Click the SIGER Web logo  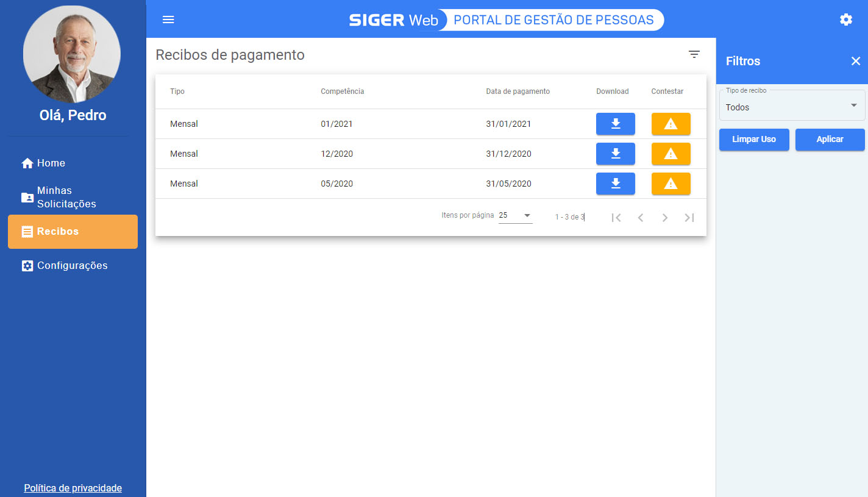pos(394,20)
